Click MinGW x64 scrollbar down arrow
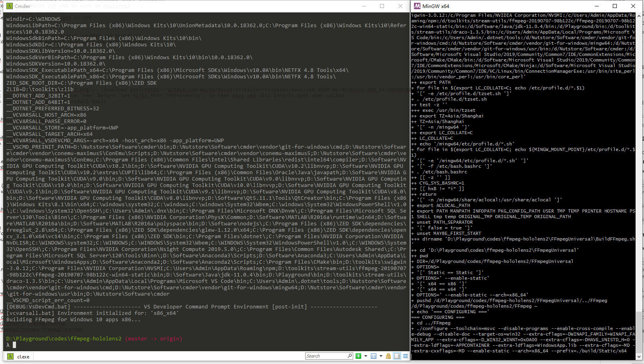This screenshot has height=364, width=644. pyautogui.click(x=639, y=356)
